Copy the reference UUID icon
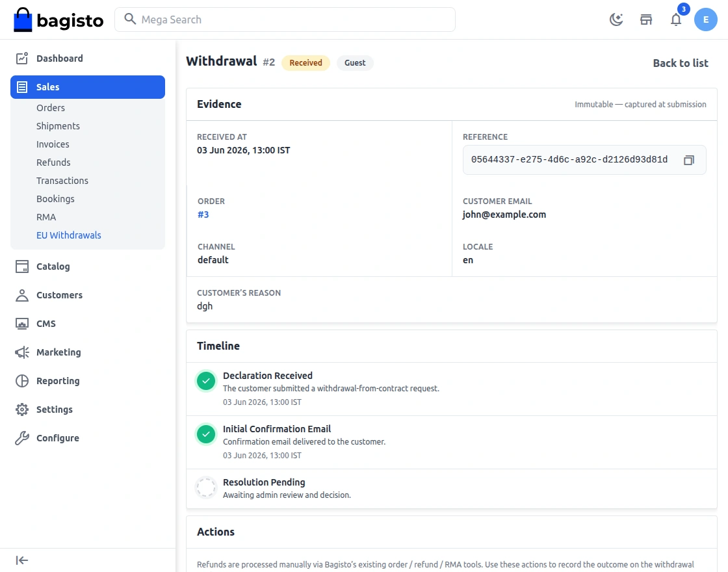The image size is (728, 572). coord(688,160)
